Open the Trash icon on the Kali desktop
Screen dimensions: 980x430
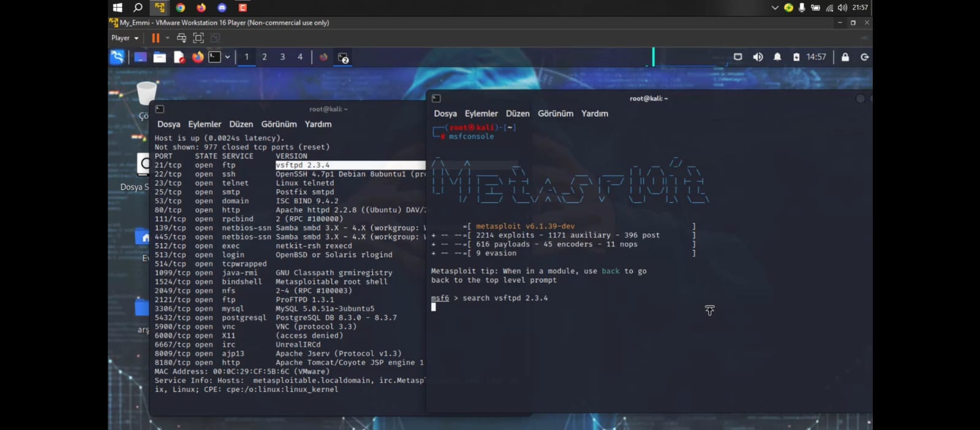(x=146, y=93)
